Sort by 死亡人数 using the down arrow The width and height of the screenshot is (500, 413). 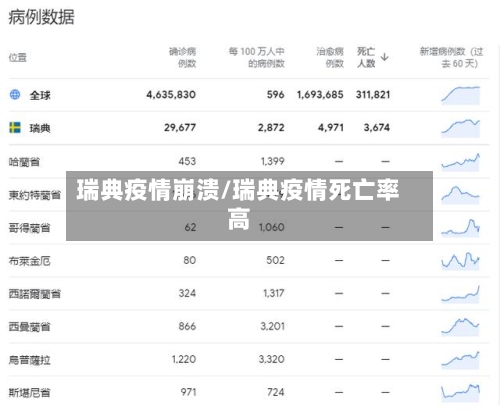click(x=384, y=57)
